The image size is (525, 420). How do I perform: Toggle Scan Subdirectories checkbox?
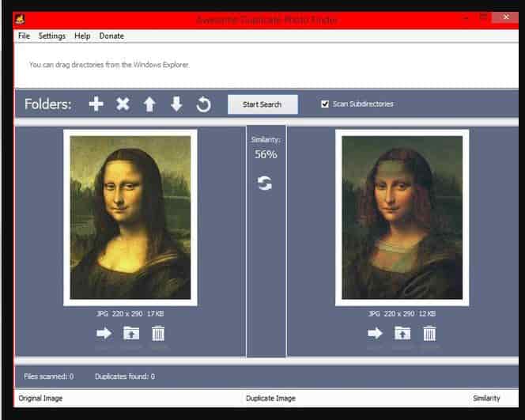(x=325, y=104)
